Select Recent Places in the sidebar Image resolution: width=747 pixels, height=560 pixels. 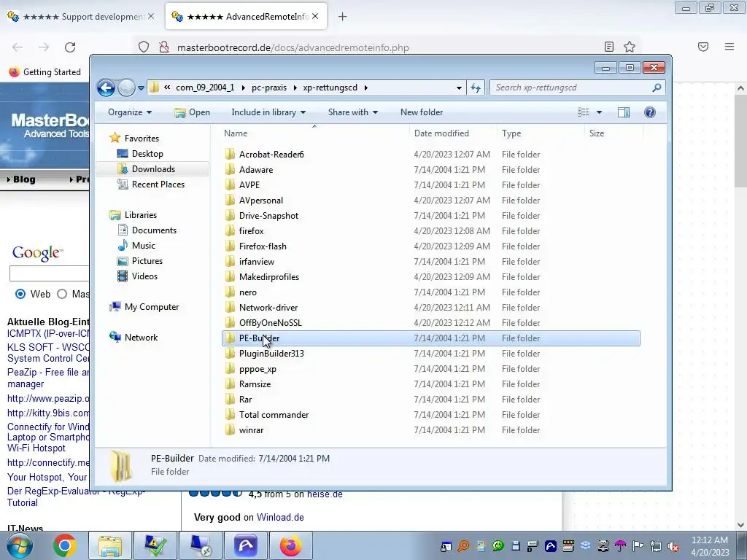158,184
